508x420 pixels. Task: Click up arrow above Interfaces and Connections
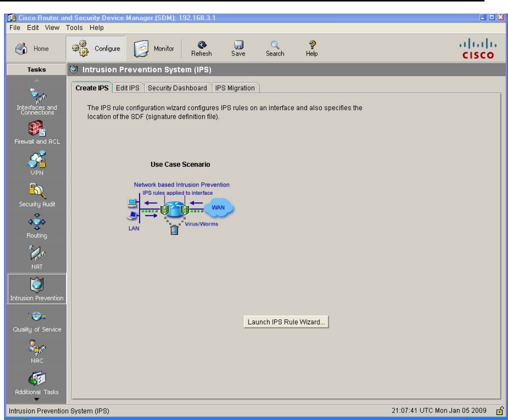[x=37, y=81]
